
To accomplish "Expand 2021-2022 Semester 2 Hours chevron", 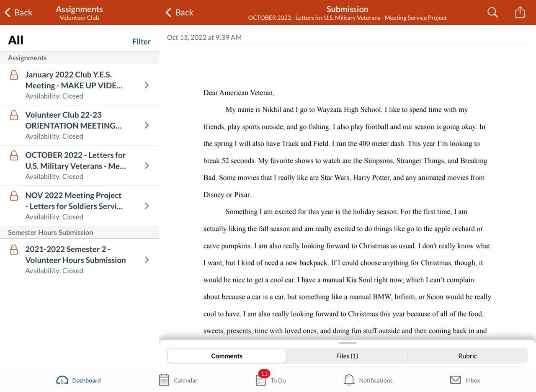I will (147, 260).
